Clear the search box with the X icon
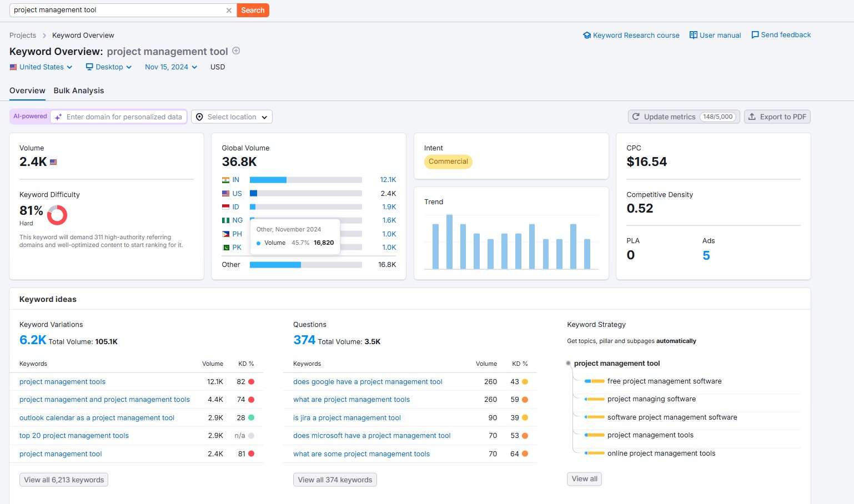Viewport: 854px width, 504px height. click(x=229, y=11)
